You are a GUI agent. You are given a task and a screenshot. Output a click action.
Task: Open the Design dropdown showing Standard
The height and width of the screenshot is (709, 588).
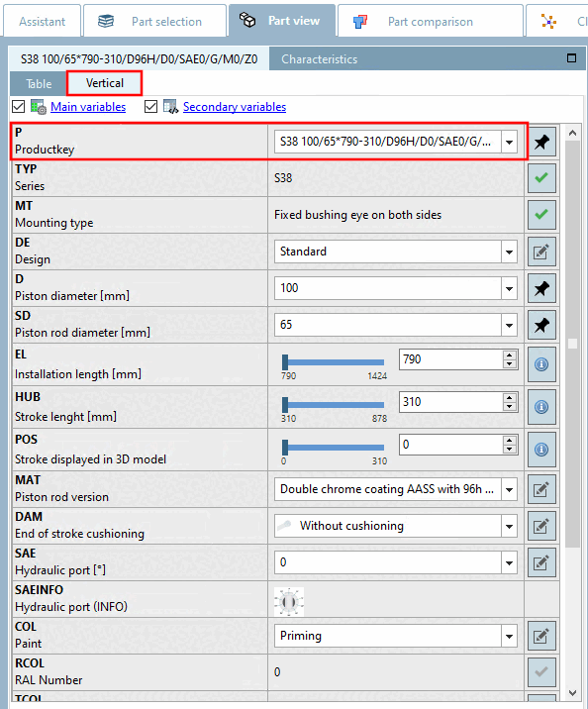point(509,252)
